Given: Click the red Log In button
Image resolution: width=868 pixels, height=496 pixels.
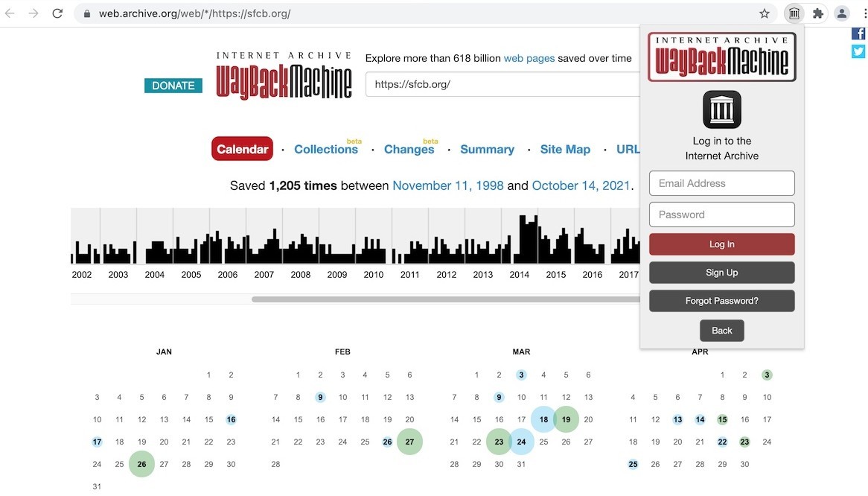Looking at the screenshot, I should coord(722,244).
